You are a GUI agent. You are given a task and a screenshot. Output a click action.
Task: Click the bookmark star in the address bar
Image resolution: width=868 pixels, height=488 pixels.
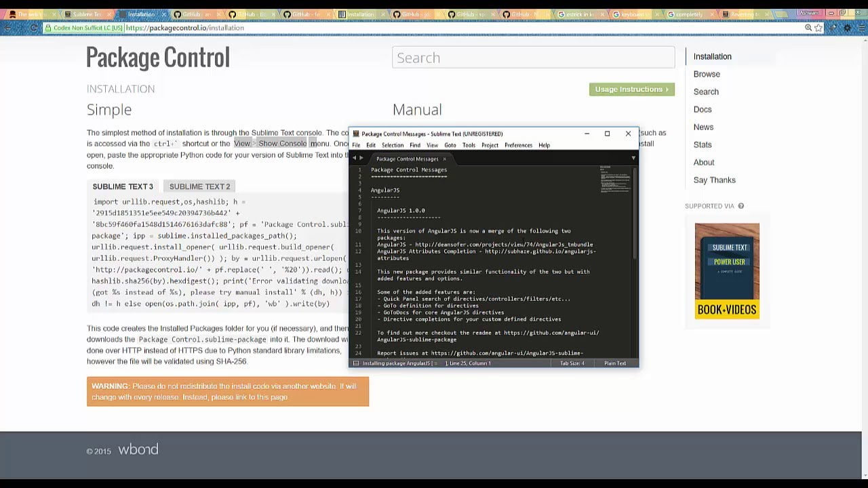pos(818,28)
